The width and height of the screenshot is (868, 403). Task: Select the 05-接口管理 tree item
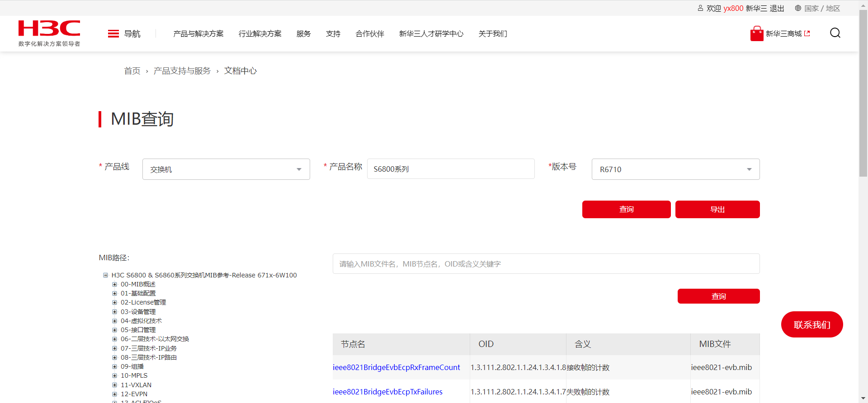(138, 330)
